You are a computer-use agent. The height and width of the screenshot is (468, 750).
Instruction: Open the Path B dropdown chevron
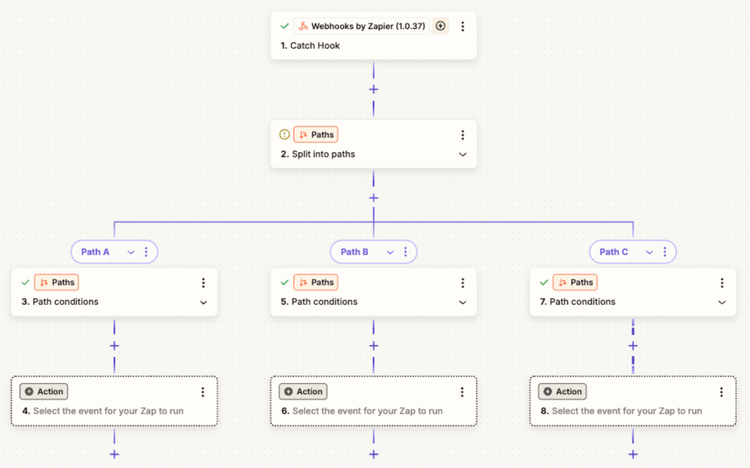[x=390, y=252]
